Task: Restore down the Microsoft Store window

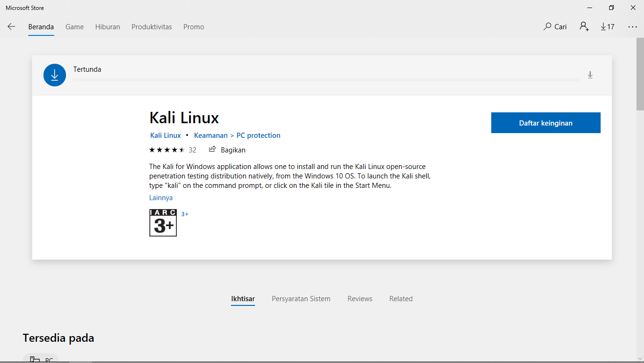Action: 611,8
